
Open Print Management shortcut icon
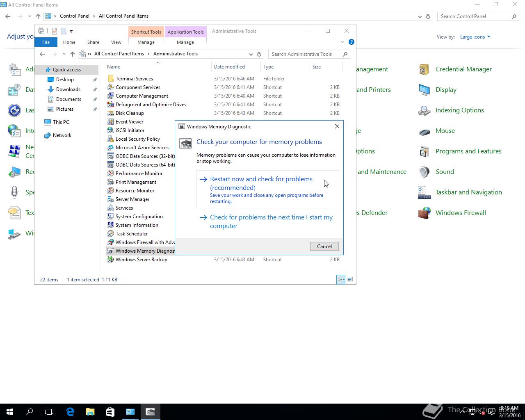click(x=110, y=182)
